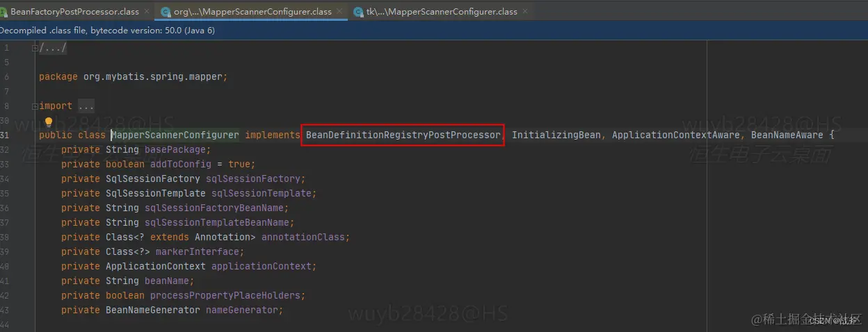This screenshot has width=868, height=332.
Task: Click the sqlSessionTemplateBeanName field
Action: pos(217,222)
